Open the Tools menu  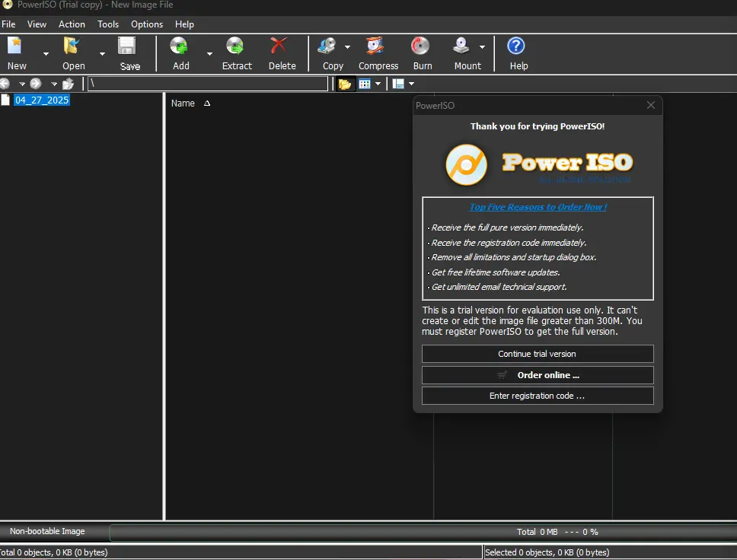coord(108,24)
